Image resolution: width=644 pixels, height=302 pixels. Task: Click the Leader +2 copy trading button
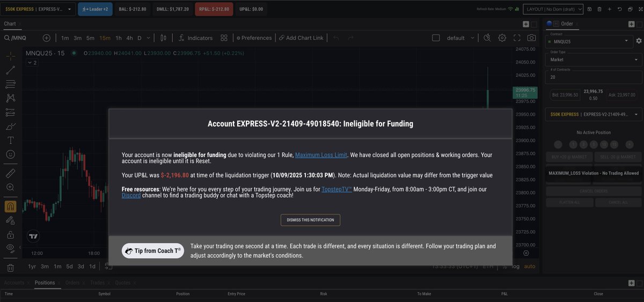point(95,9)
